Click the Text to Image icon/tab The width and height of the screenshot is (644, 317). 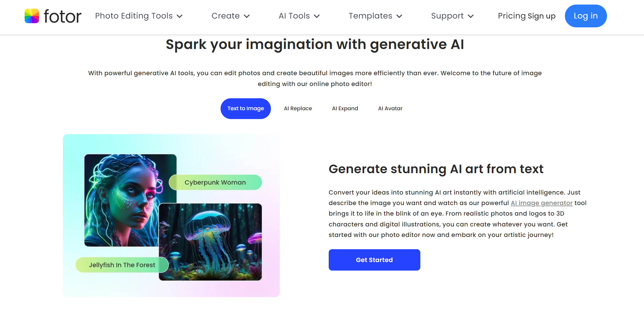pos(245,109)
